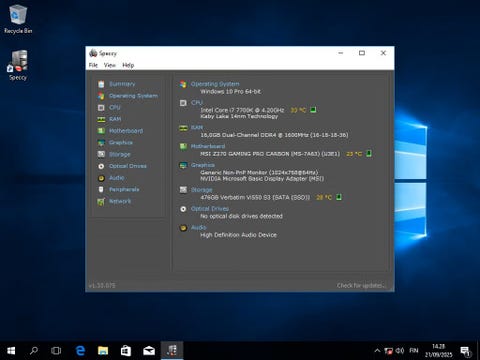Go to the Peripherals sidebar entry
The width and height of the screenshot is (480, 360).
124,189
